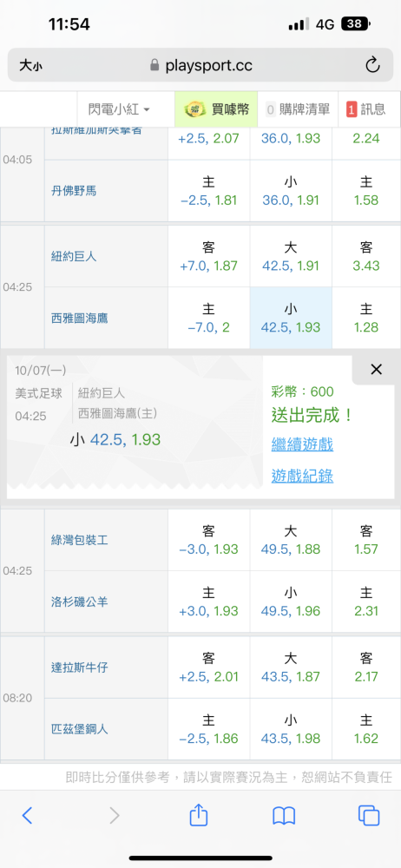Screen dimensions: 401x868
Task: Tap the text size 大小 button
Action: pos(30,66)
